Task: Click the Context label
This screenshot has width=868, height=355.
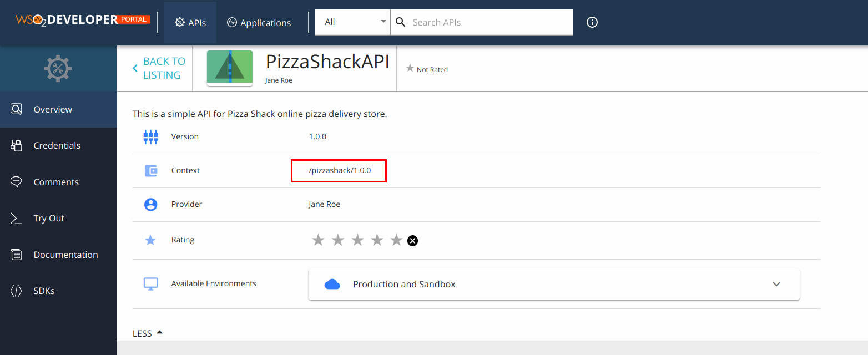Action: 185,170
